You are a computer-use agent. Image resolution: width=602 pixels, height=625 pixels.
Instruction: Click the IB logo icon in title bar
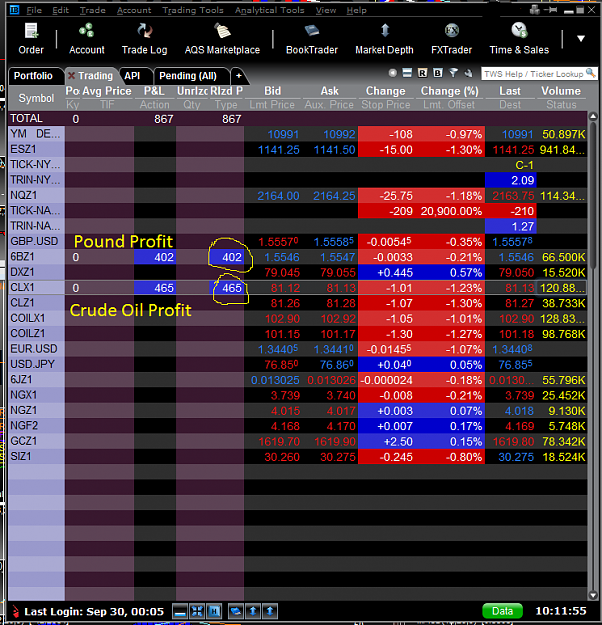14,10
